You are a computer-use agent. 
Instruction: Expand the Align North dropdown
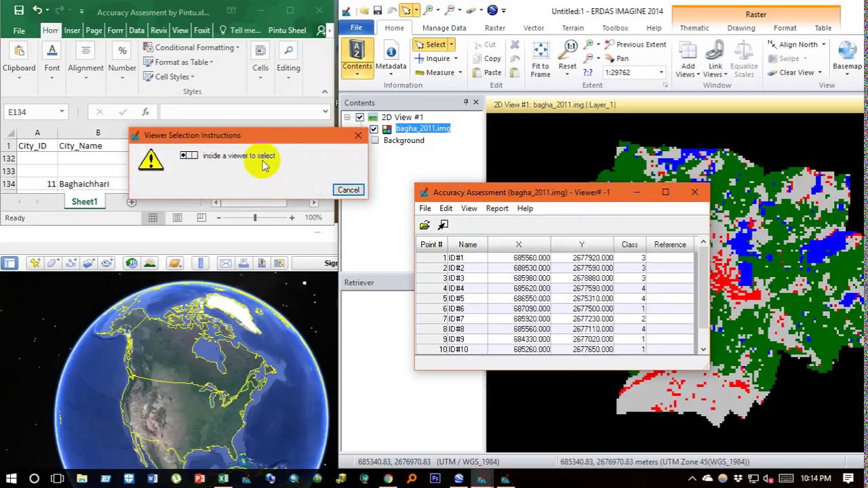(x=823, y=45)
